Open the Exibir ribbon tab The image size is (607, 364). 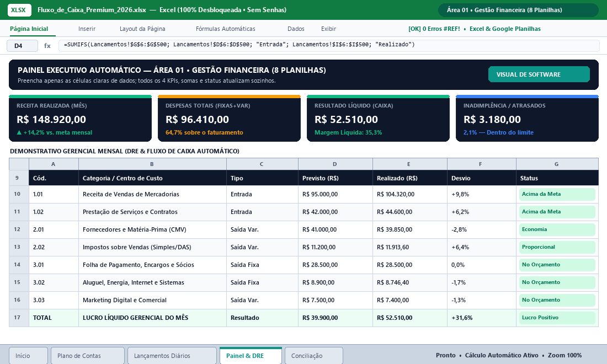pyautogui.click(x=328, y=29)
